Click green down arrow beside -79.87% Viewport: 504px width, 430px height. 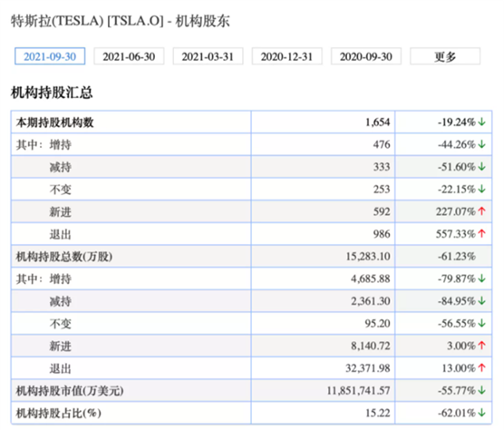point(481,279)
